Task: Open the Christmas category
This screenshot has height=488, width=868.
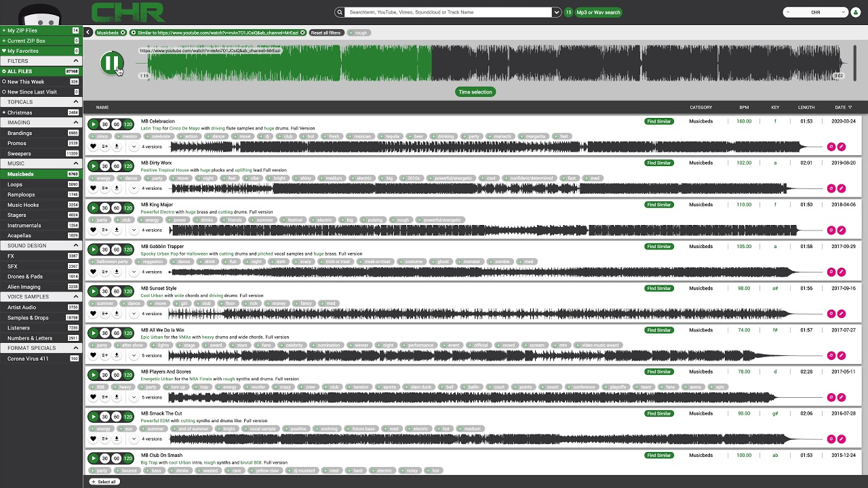Action: [41, 113]
